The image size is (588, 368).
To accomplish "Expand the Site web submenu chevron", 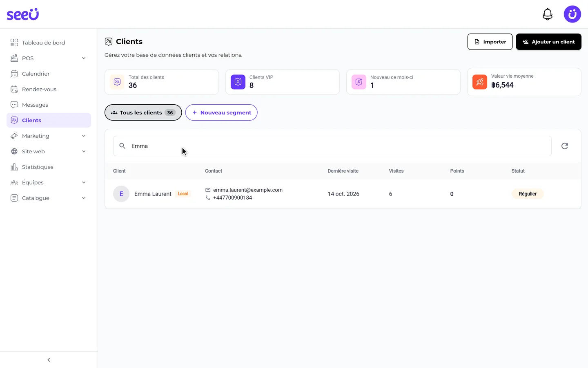I will click(x=84, y=151).
